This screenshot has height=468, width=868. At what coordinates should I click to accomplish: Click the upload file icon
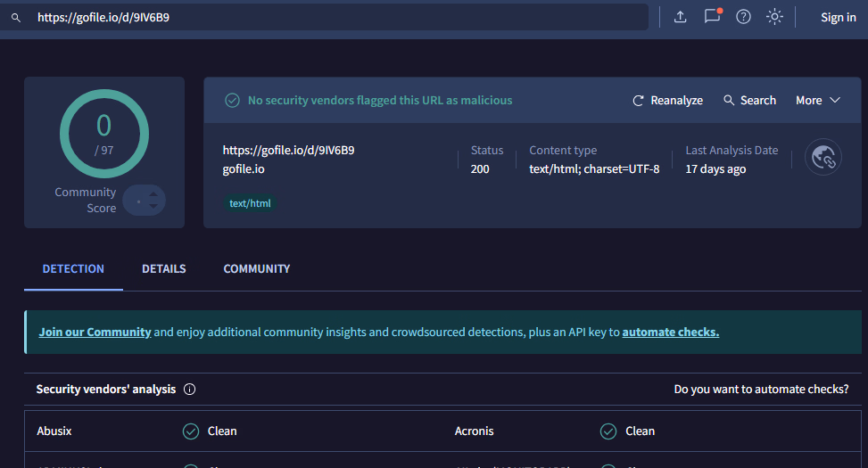(680, 17)
